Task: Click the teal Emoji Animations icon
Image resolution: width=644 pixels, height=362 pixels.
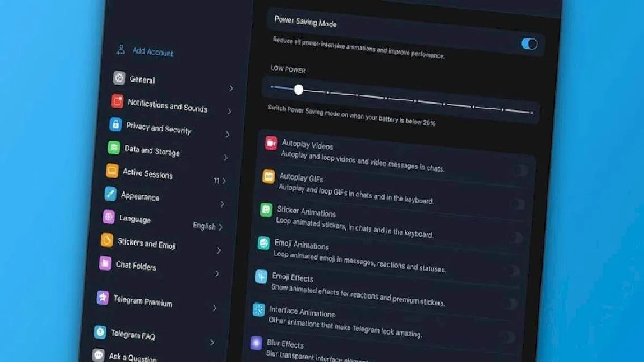Action: 264,243
